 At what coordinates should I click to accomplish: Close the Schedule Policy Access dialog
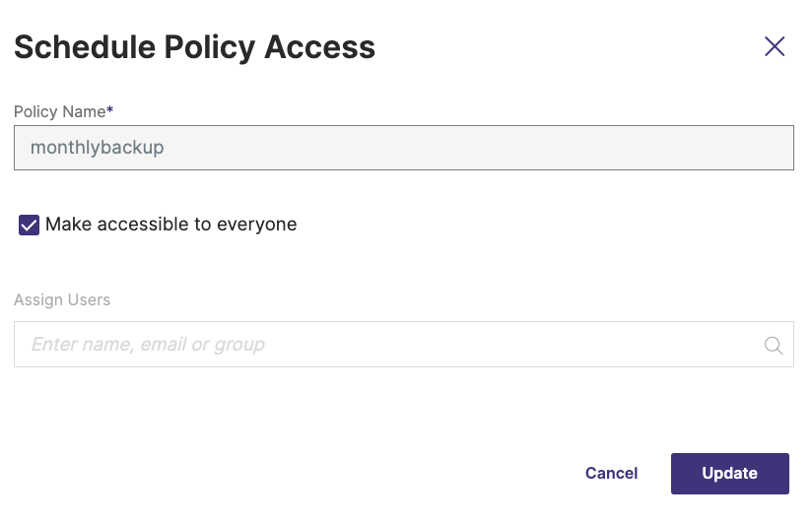[x=775, y=46]
